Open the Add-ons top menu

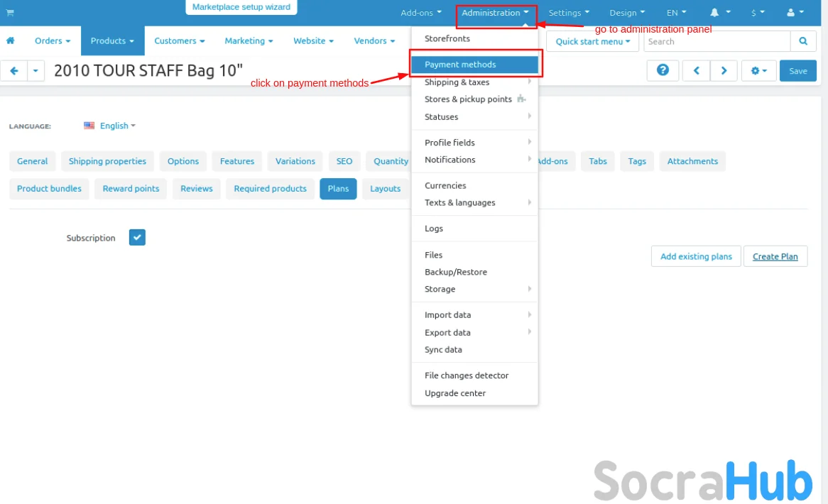[x=421, y=13]
